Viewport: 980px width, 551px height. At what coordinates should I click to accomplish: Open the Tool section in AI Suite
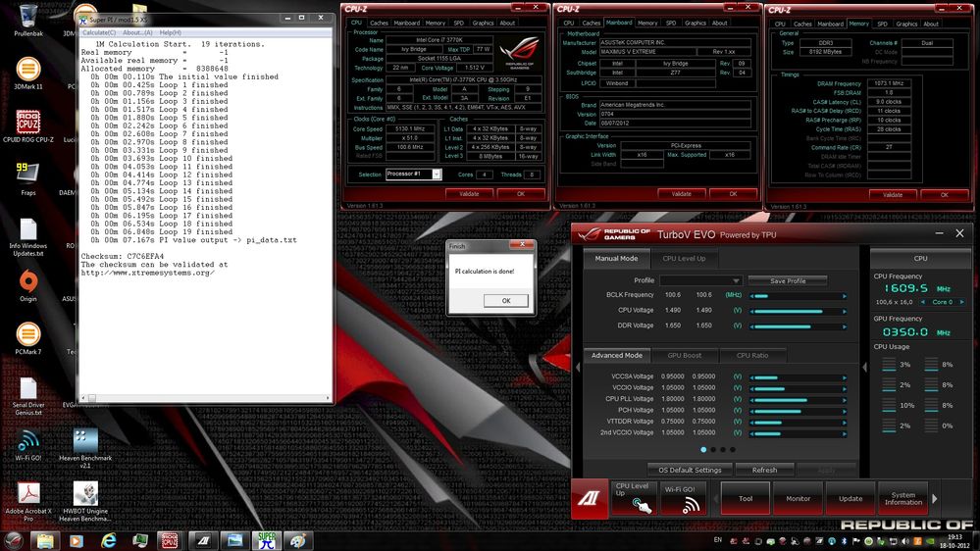pyautogui.click(x=745, y=498)
